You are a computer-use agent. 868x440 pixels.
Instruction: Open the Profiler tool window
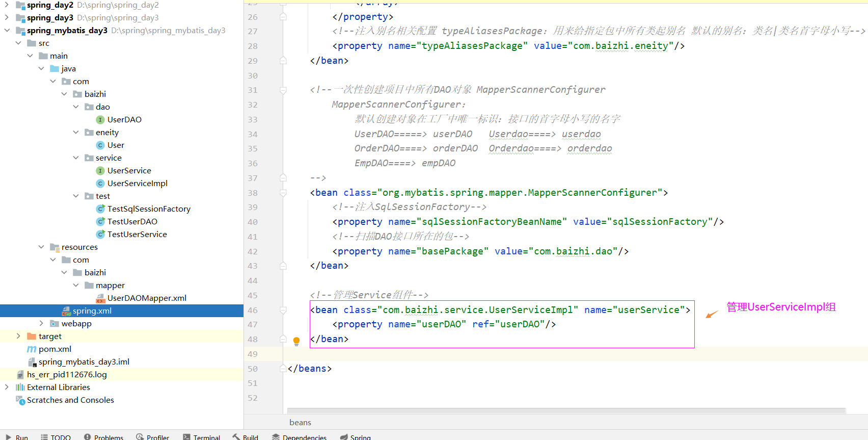[x=153, y=437]
